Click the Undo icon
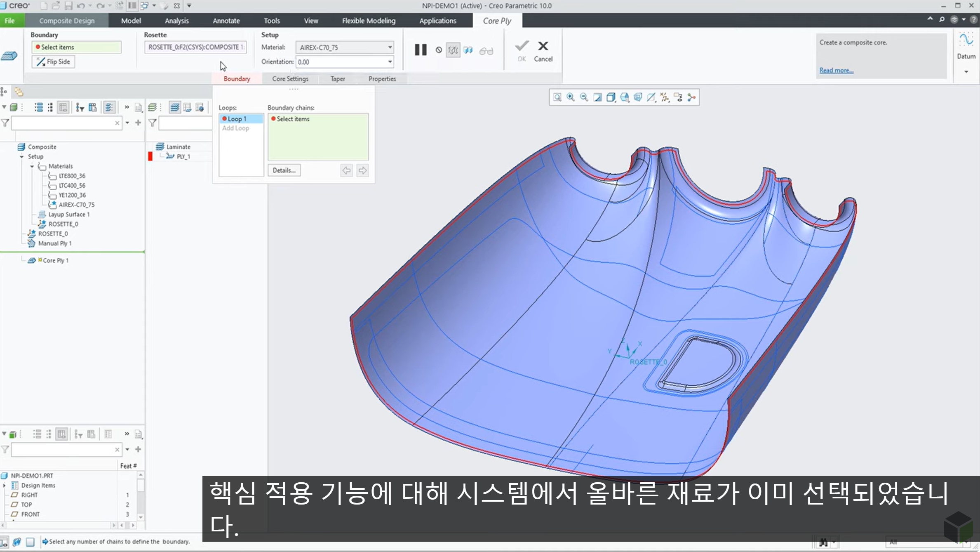The width and height of the screenshot is (980, 552). click(x=81, y=6)
